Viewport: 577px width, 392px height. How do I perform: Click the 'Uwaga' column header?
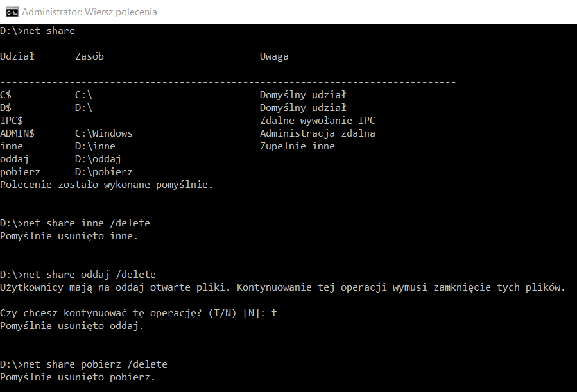274,56
